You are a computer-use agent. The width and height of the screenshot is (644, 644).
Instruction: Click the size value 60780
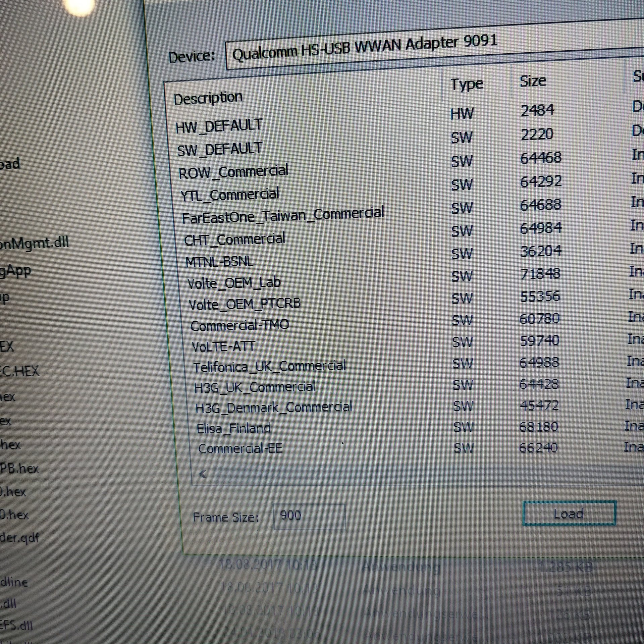pos(539,319)
